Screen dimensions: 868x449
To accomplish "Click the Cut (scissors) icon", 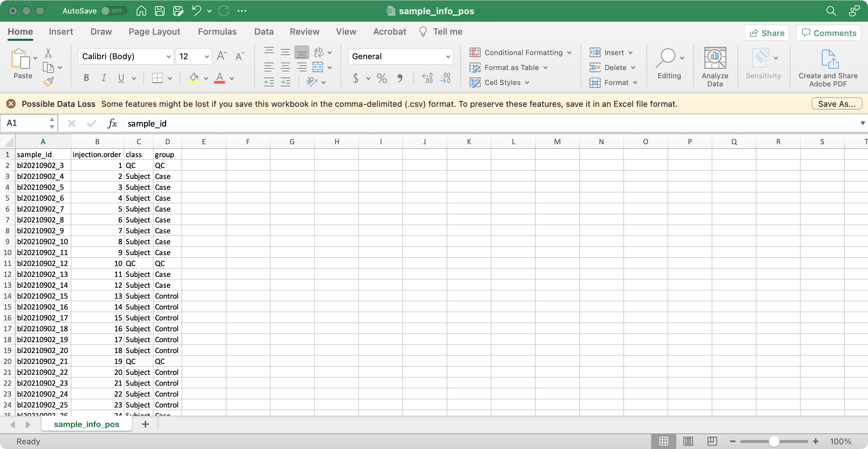I will pos(49,53).
